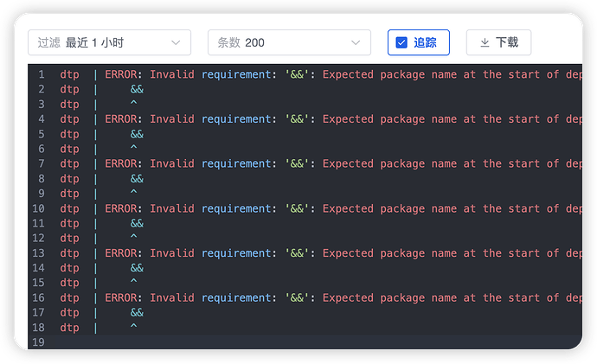Click the '&&' text on line 2
The width and height of the screenshot is (597, 364).
click(137, 89)
